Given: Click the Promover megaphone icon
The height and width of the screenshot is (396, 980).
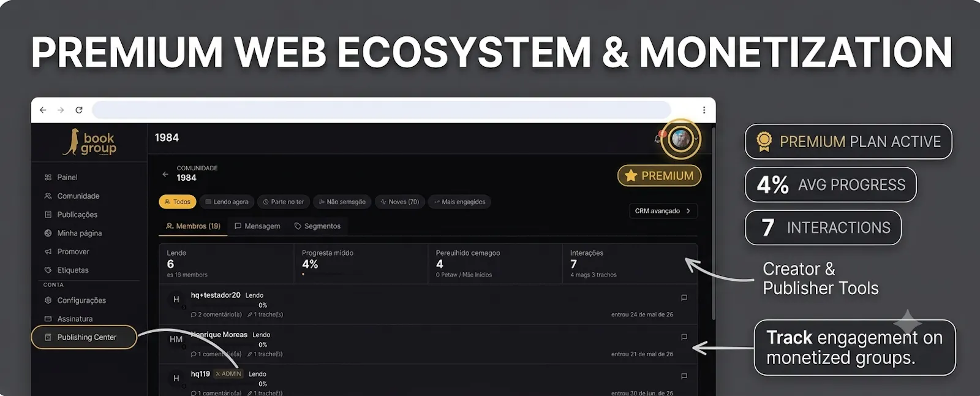Looking at the screenshot, I should pyautogui.click(x=48, y=251).
